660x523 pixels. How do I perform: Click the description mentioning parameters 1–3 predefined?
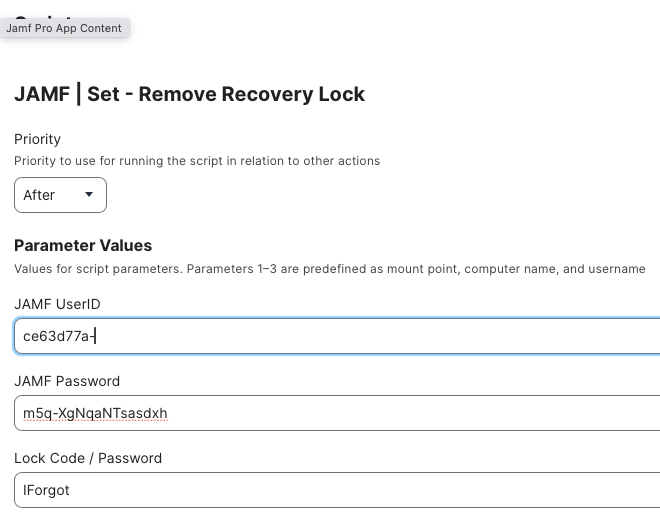pos(330,269)
